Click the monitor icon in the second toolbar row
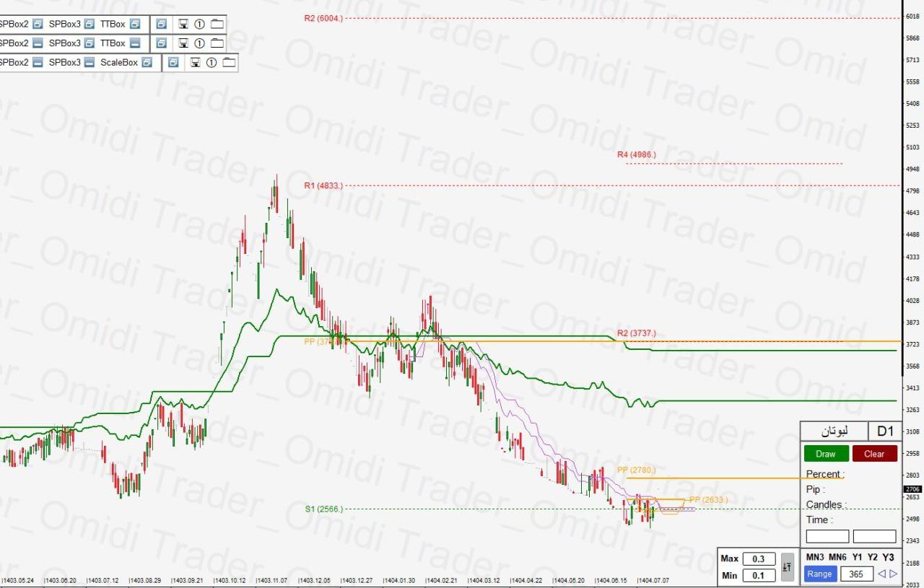Viewport: 924px width, 588px height. point(183,43)
